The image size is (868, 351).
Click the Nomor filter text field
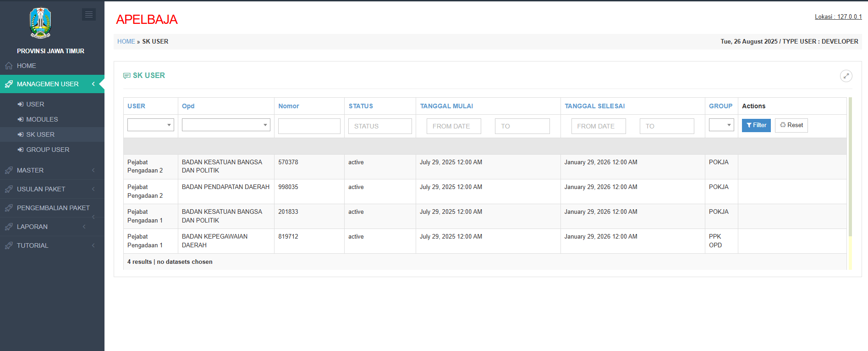[309, 126]
